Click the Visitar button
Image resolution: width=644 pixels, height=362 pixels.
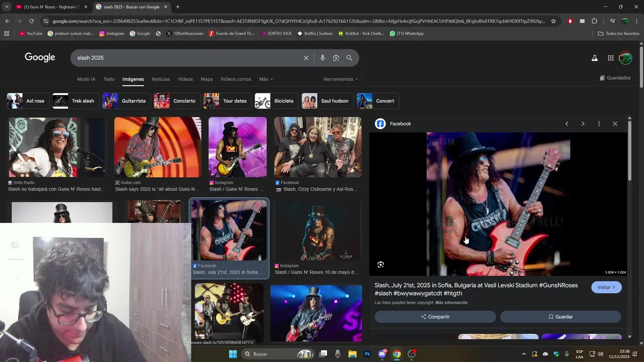coord(606,287)
